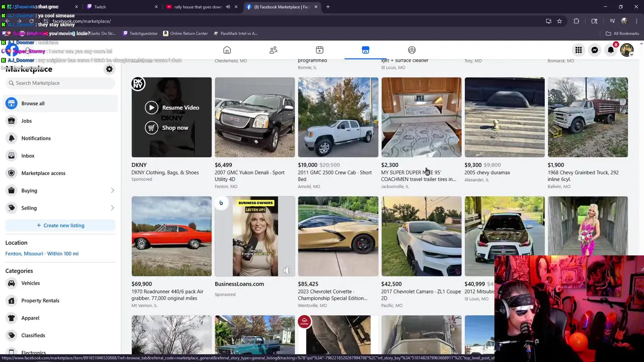Open the Notifications sidebar item
Screen dimensions: 644x362
[x=60, y=138]
